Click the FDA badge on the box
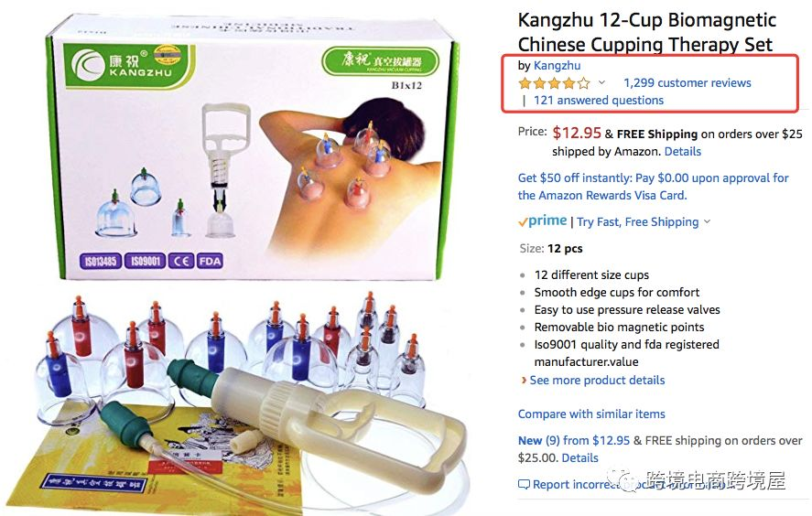Image resolution: width=812 pixels, height=516 pixels. (210, 261)
